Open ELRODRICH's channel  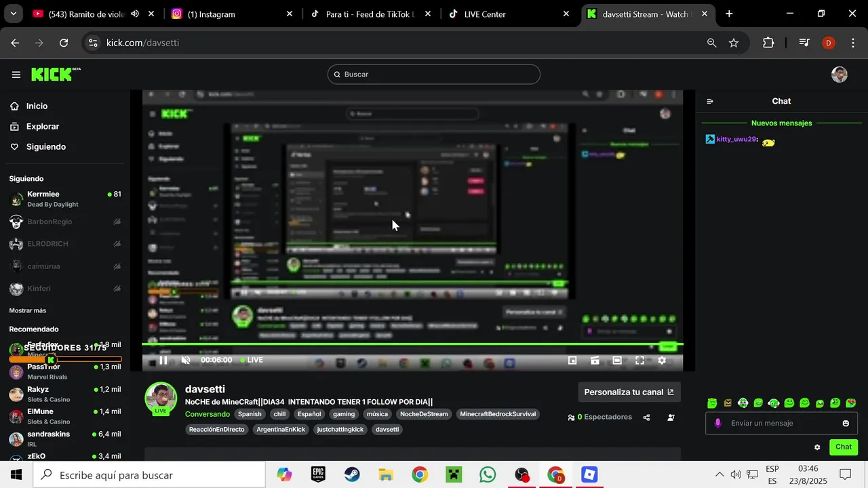[65, 244]
